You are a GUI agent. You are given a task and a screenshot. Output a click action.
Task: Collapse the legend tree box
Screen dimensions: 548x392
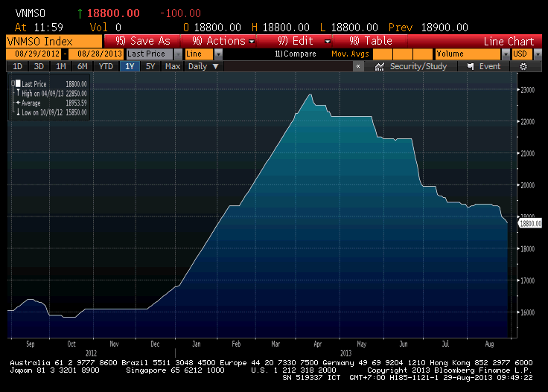coord(12,84)
